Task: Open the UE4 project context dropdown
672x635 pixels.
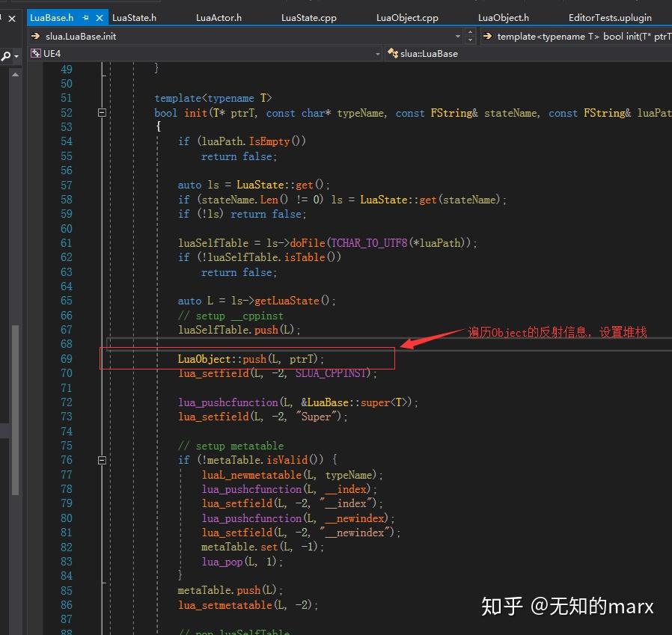Action: click(378, 53)
